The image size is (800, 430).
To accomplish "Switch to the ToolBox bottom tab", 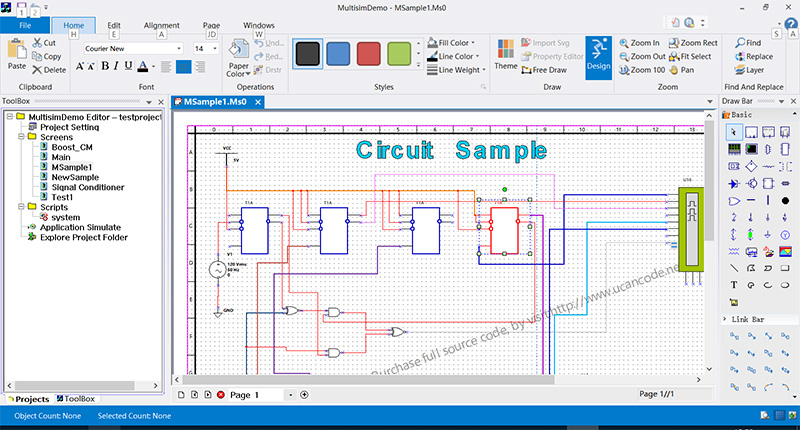I will 76,399.
